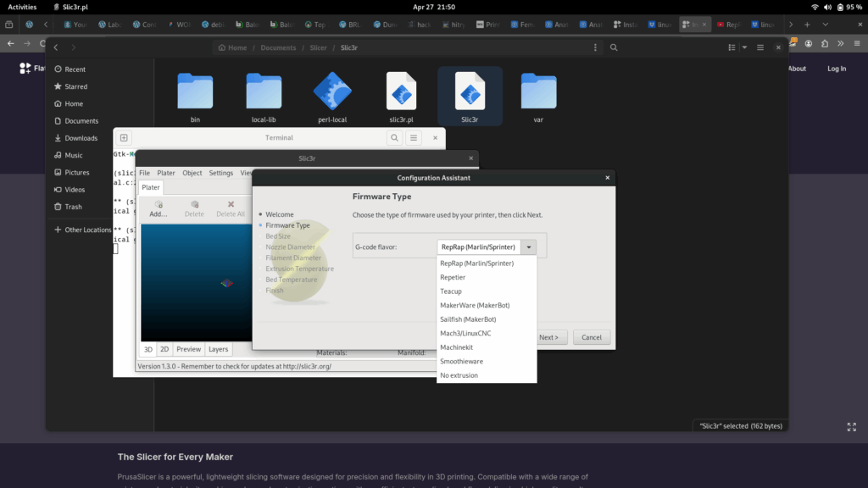Click Activities in the top bar
The height and width of the screenshot is (488, 868).
tap(22, 7)
